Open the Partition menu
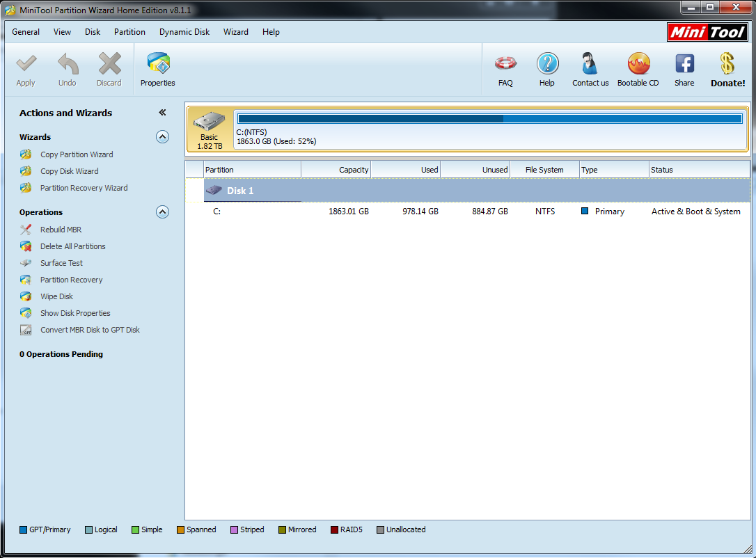This screenshot has width=756, height=558. 129,32
